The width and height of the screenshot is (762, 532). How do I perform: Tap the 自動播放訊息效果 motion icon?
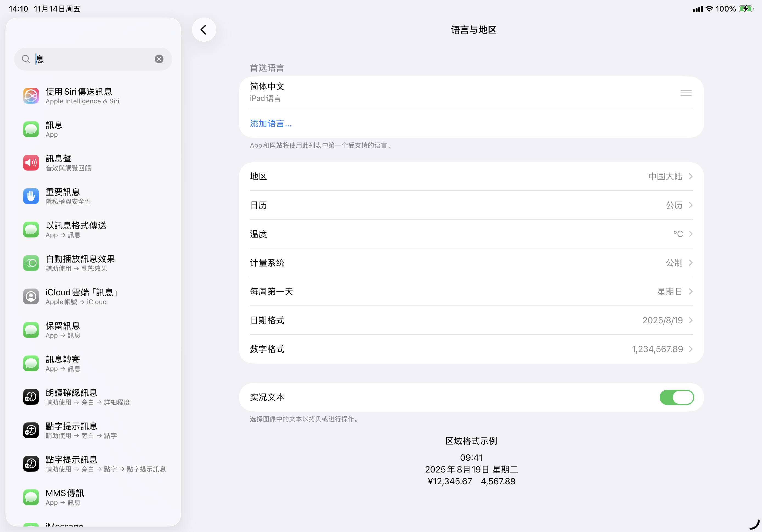click(x=31, y=263)
